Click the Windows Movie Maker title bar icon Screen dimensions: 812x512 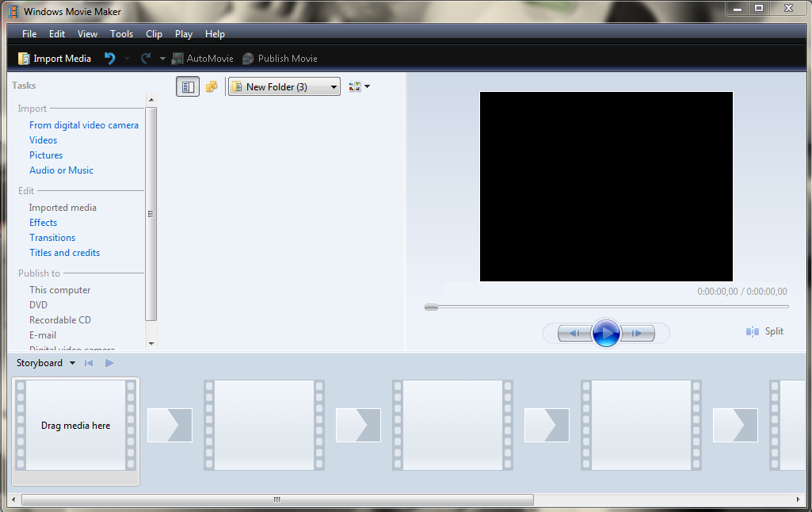[14, 11]
